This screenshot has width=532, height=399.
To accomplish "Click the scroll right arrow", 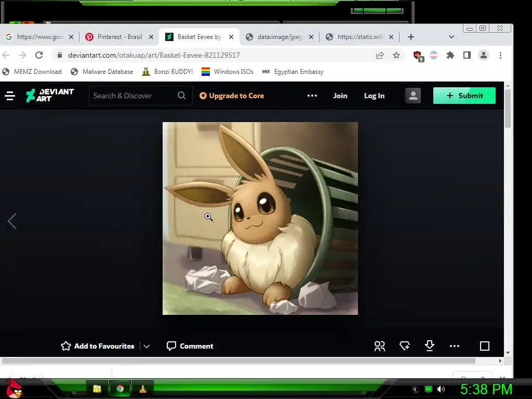I will [x=500, y=361].
